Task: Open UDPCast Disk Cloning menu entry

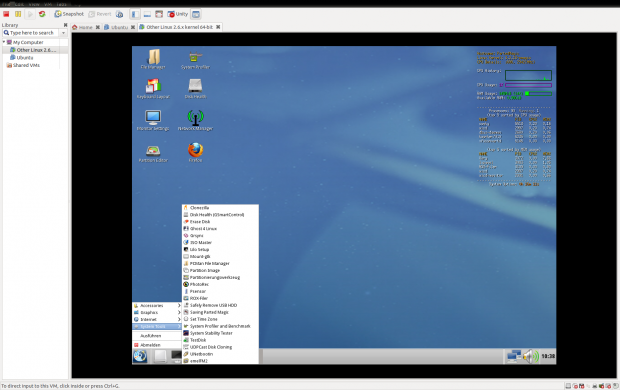Action: 220,347
